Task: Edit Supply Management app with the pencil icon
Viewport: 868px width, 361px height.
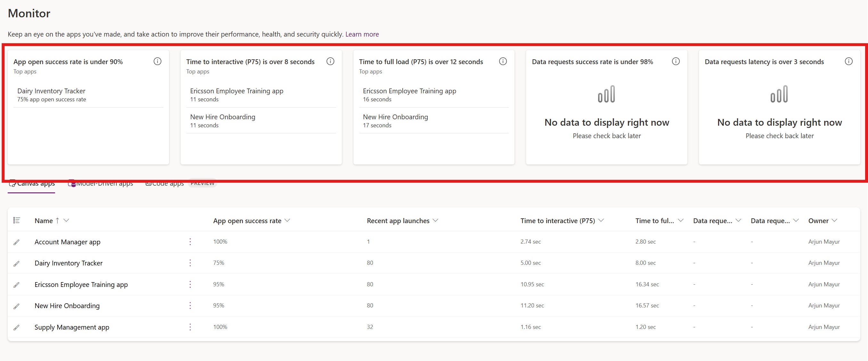Action: click(x=17, y=327)
